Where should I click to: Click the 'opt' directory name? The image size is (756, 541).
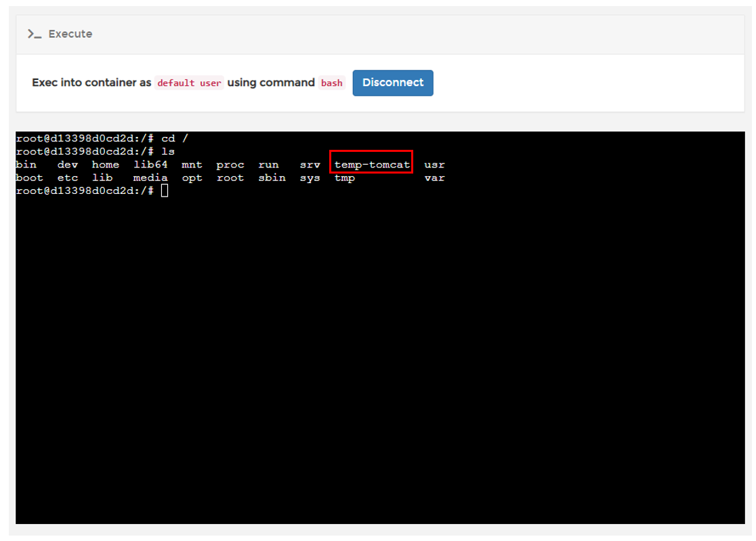[x=192, y=178]
